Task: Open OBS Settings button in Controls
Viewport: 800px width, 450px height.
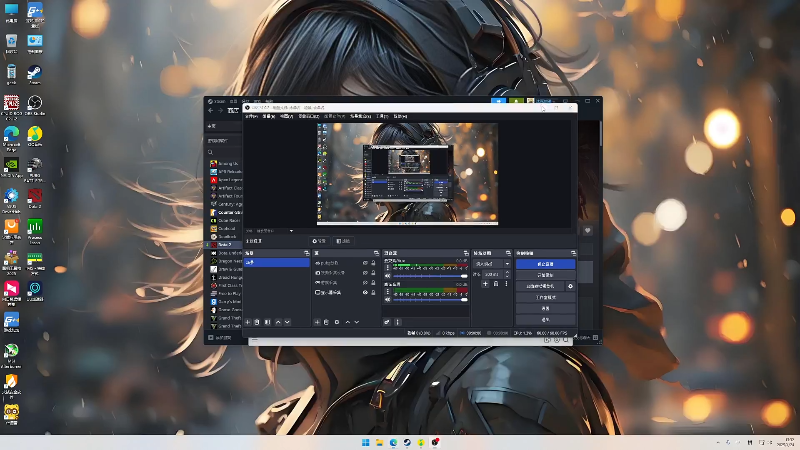Action: (x=545, y=309)
